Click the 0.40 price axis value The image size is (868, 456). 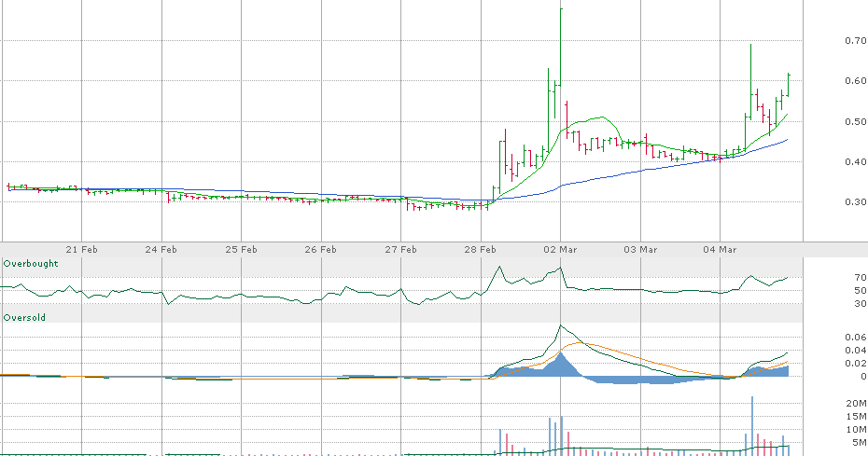point(856,162)
